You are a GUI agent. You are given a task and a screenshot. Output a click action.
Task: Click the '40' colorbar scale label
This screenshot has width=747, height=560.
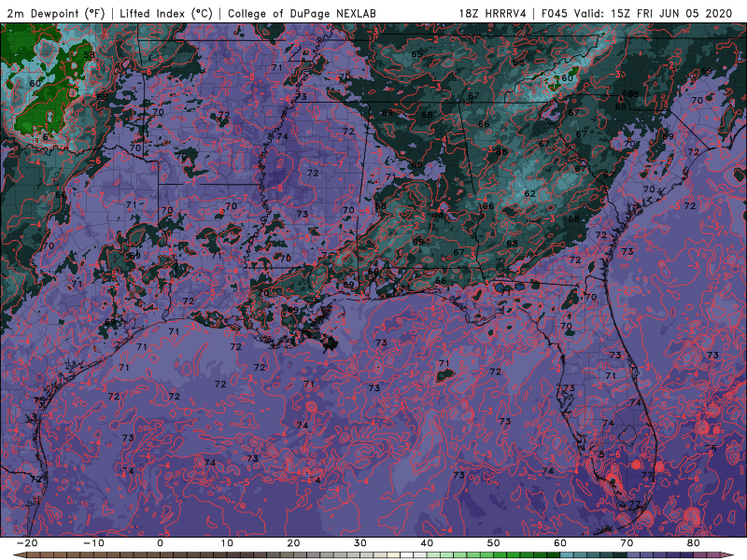pyautogui.click(x=427, y=543)
